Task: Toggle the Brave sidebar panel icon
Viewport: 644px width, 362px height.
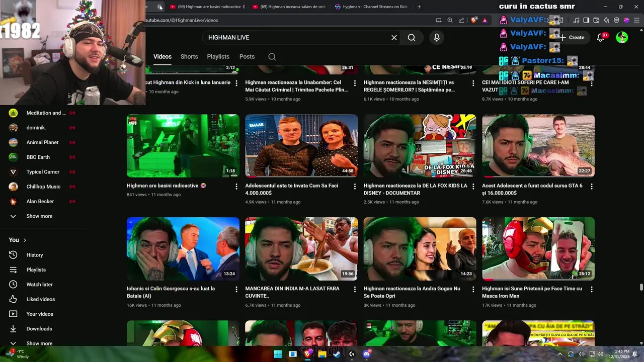Action: (586, 20)
